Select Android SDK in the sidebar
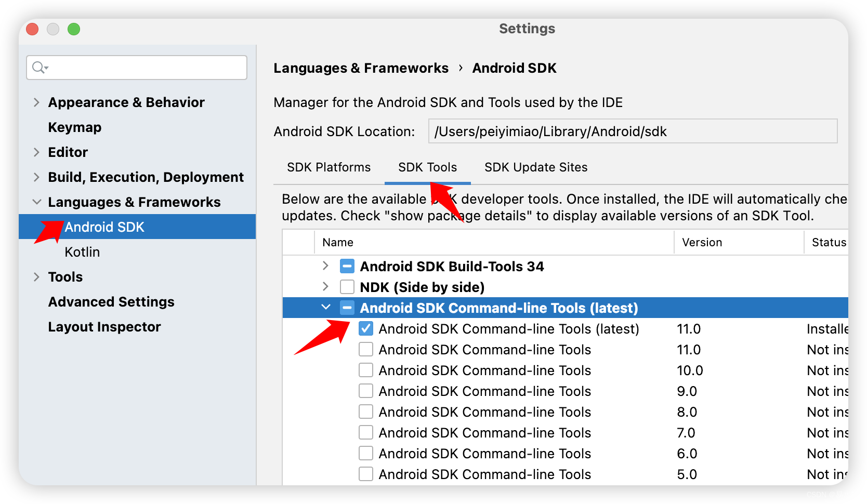 (x=137, y=227)
